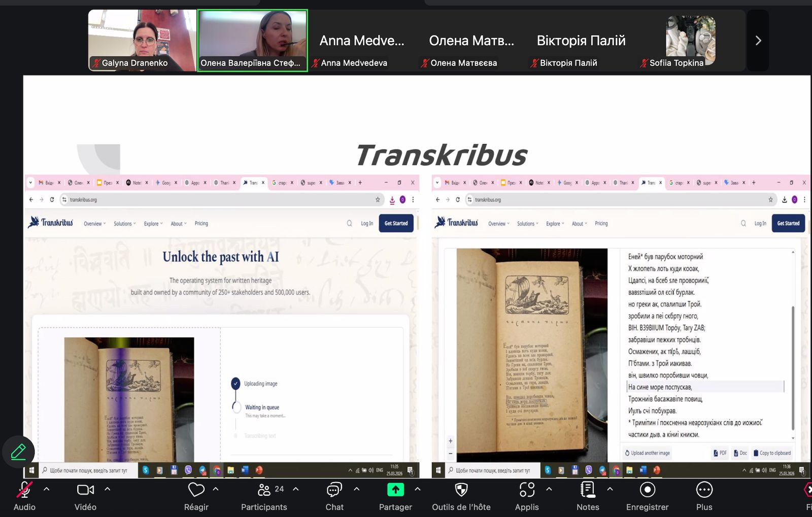
Task: Click the reload icon in right browser
Action: [458, 200]
